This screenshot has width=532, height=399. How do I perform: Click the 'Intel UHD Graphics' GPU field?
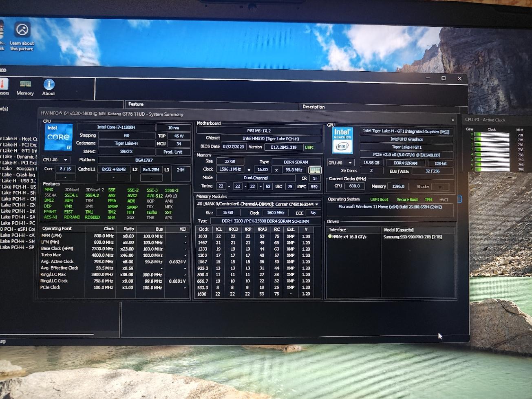click(406, 139)
